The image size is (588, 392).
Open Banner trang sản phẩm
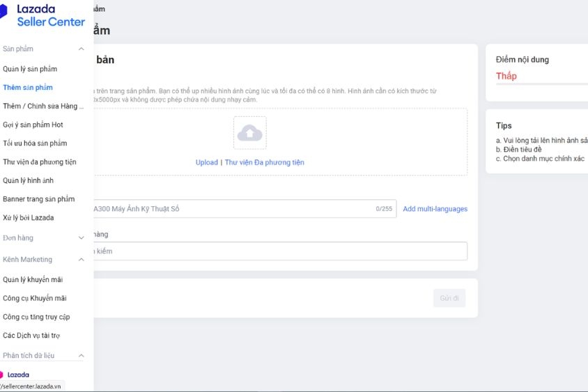(x=38, y=199)
